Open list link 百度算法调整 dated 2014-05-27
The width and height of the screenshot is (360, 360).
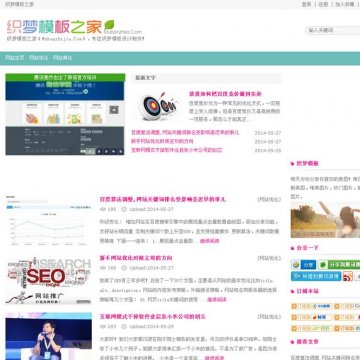tap(185, 133)
